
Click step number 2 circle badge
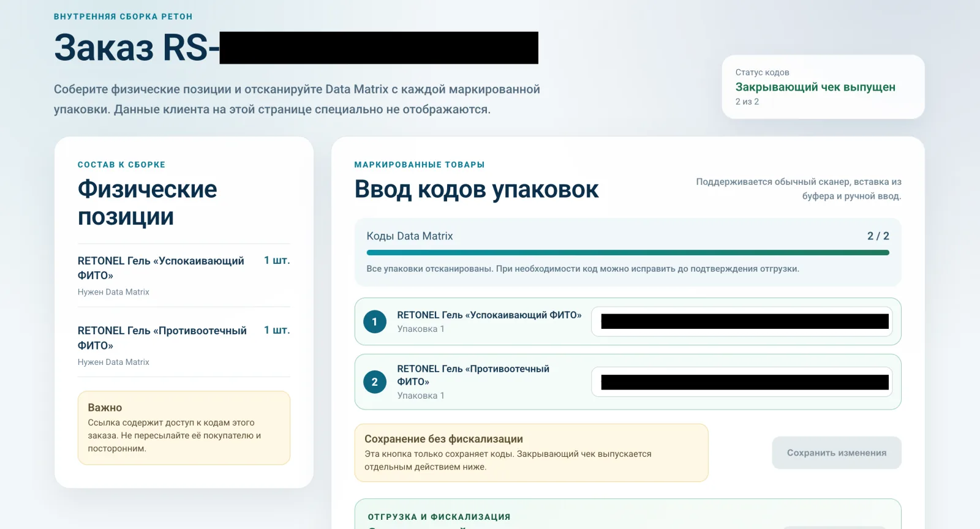click(x=375, y=382)
